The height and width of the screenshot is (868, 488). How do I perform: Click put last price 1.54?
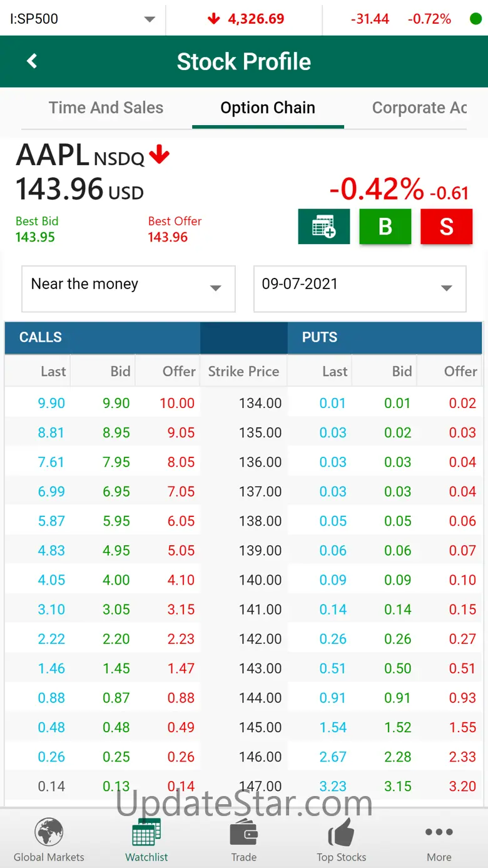click(333, 727)
